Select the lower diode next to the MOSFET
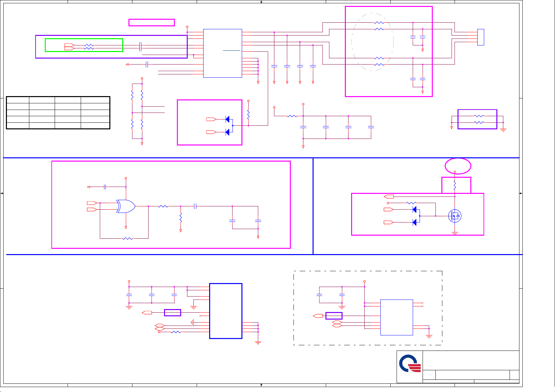 414,222
